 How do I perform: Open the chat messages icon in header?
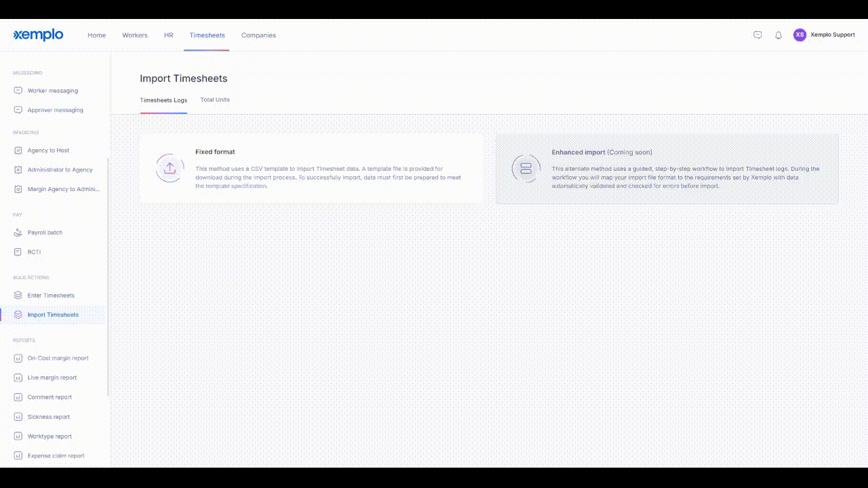tap(757, 35)
